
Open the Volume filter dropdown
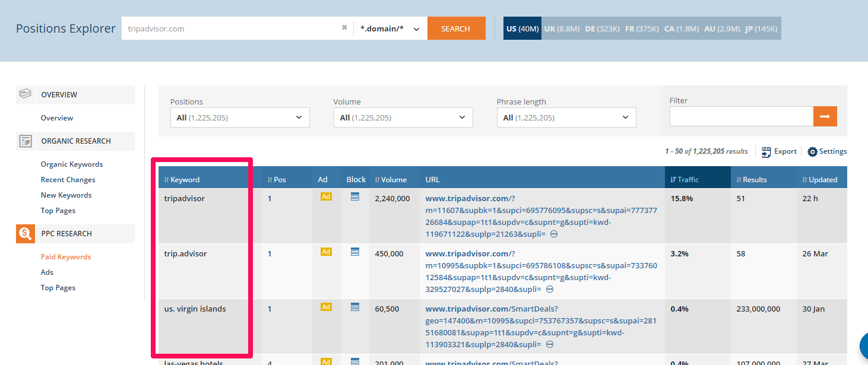(x=403, y=118)
